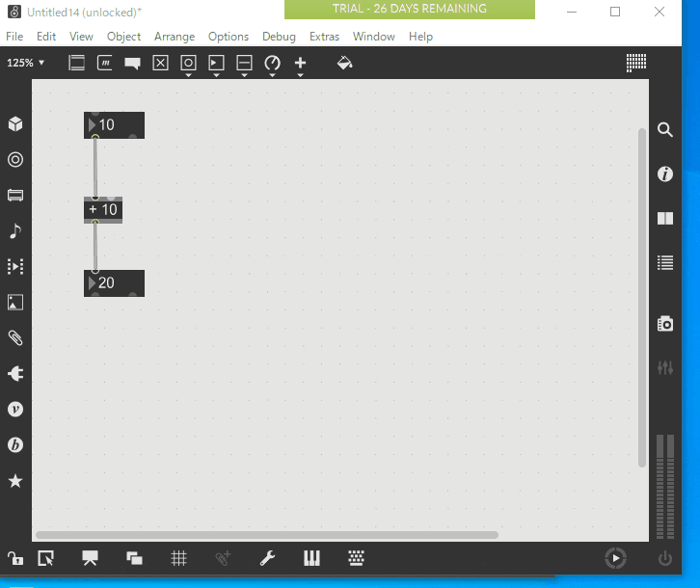Toggle Presentation mode
Image resolution: width=700 pixels, height=588 pixels.
(90, 558)
